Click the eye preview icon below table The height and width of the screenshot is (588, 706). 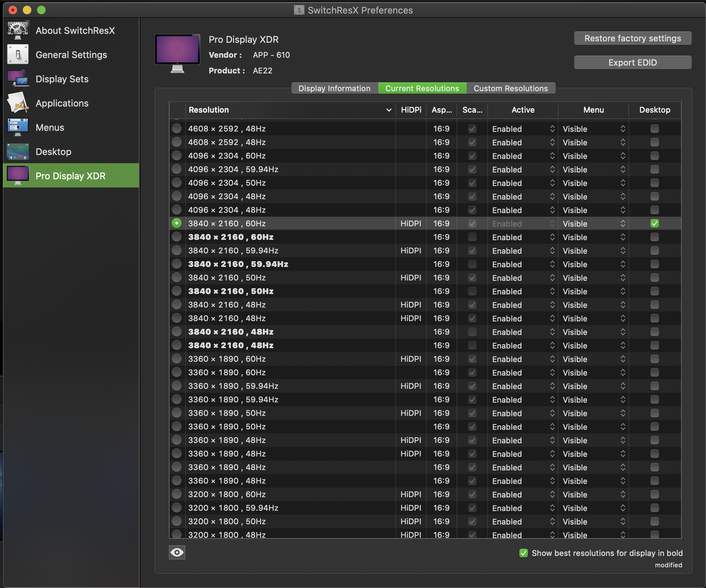click(x=177, y=552)
